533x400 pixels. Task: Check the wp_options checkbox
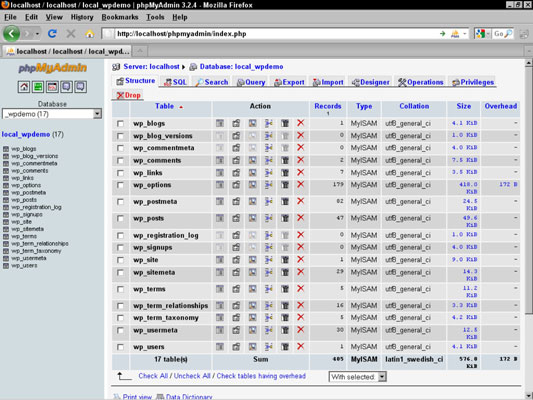120,185
